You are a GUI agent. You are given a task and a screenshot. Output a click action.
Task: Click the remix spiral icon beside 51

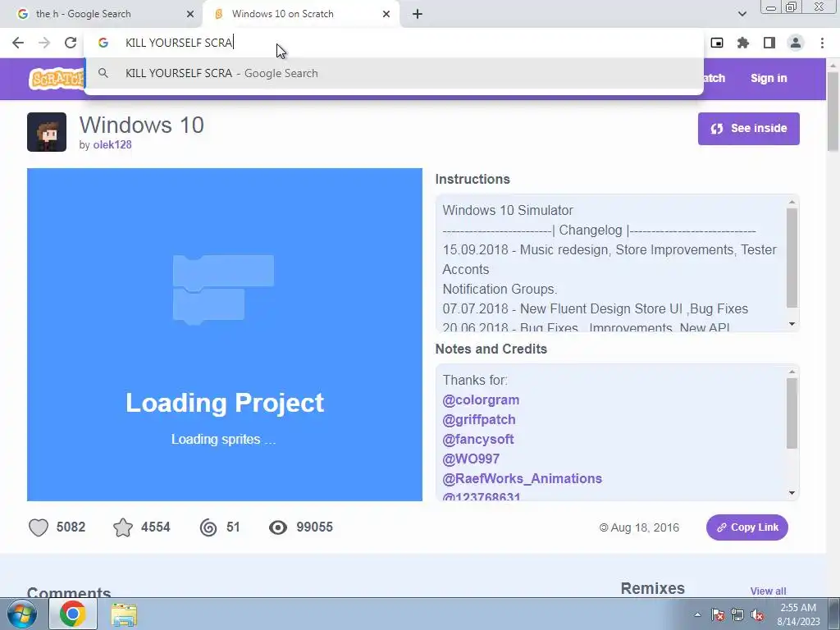pos(208,527)
